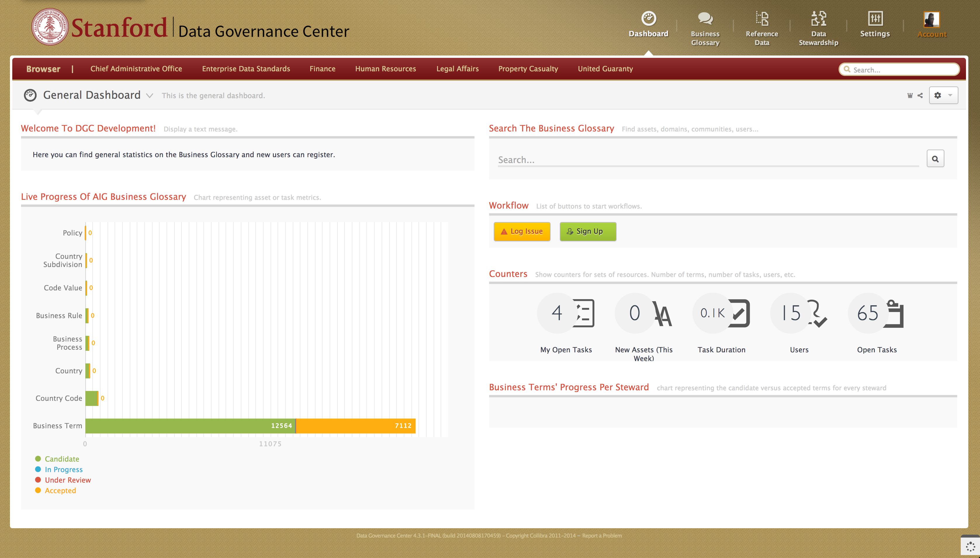Open the Enterprise Data Standards menu
The width and height of the screenshot is (980, 558).
point(246,69)
